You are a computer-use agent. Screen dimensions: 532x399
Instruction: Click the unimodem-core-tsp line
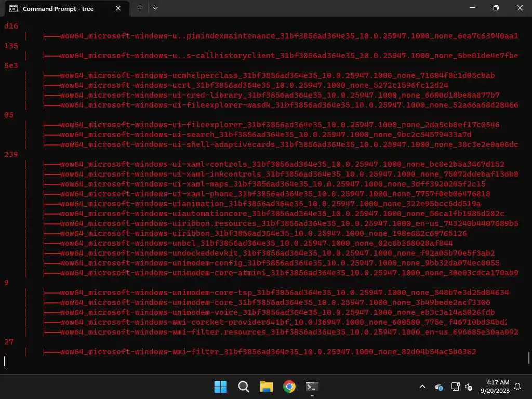click(284, 292)
